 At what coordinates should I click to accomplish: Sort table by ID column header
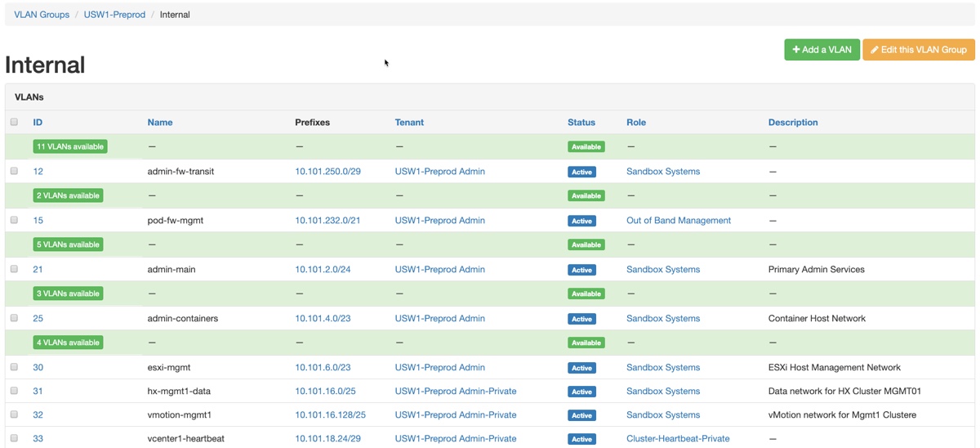coord(38,123)
